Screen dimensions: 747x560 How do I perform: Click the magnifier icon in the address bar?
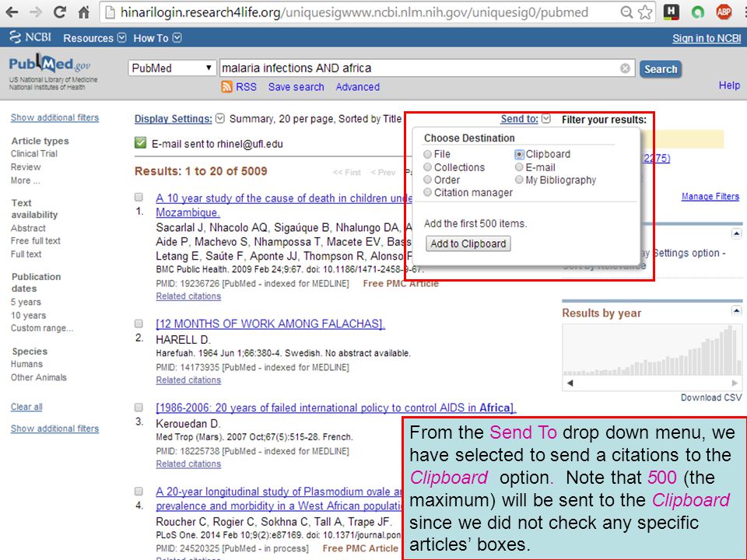[626, 12]
